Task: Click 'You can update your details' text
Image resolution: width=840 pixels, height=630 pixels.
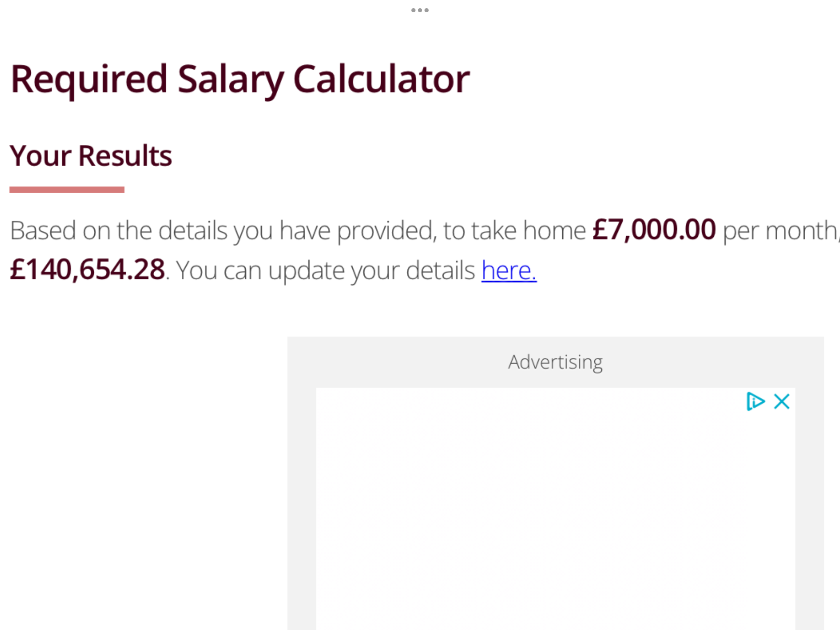Action: tap(326, 271)
